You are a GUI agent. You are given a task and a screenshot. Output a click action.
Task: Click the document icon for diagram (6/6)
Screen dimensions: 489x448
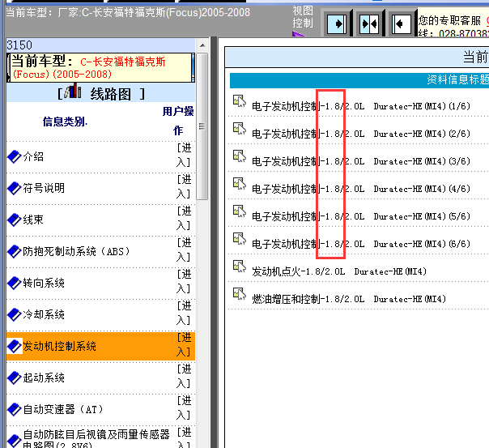coord(240,239)
